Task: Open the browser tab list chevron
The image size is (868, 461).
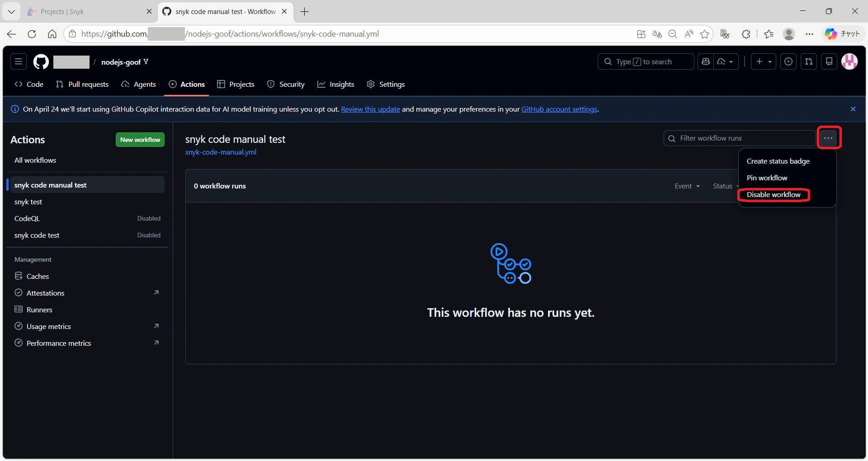Action: point(11,12)
